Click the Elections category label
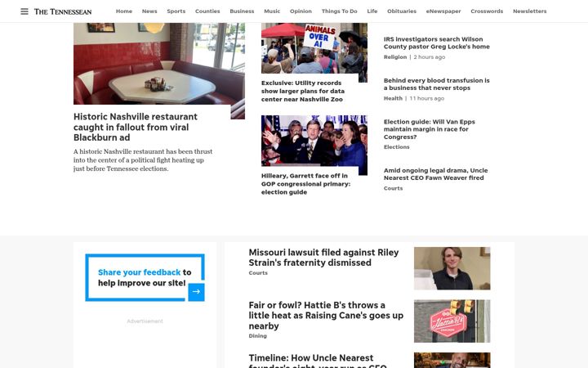This screenshot has height=368, width=588. [x=396, y=147]
